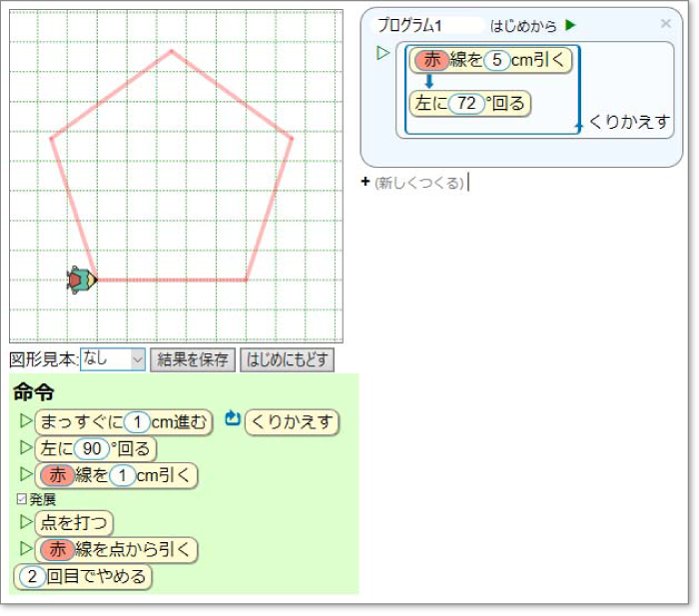Click the green play triangle beside はじめから
Screen dimensions: 699x616
(570, 25)
